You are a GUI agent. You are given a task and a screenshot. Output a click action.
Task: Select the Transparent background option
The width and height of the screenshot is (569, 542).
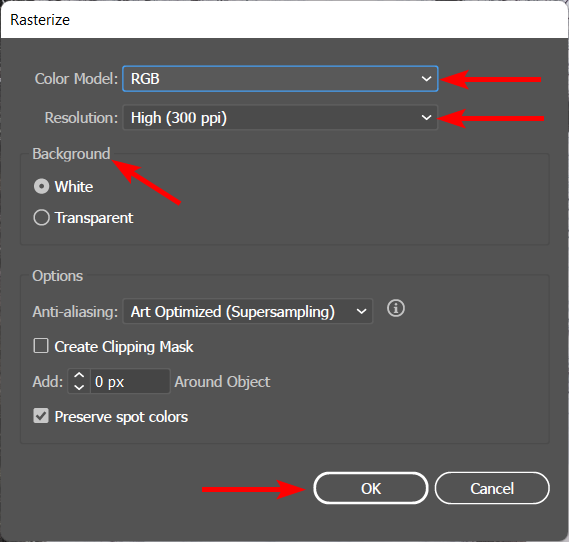(41, 218)
